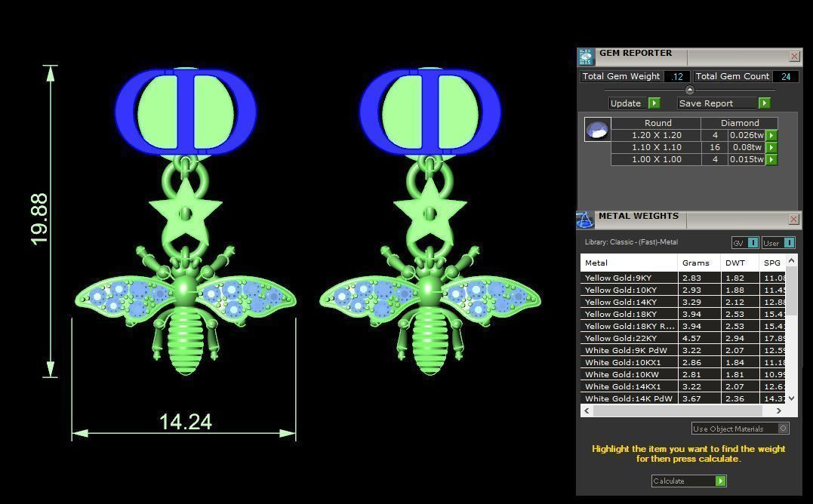Image resolution: width=813 pixels, height=504 pixels.
Task: Click the Diamond gem type header
Action: click(x=739, y=123)
